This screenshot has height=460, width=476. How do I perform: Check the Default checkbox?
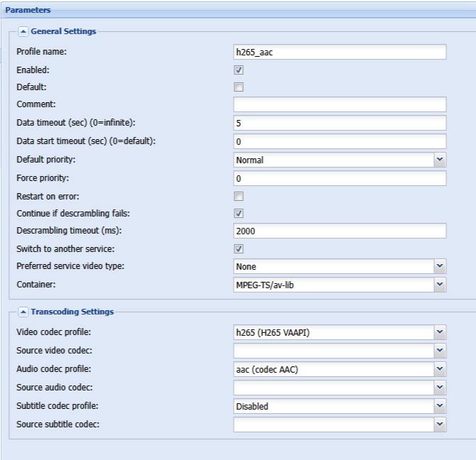click(x=239, y=87)
